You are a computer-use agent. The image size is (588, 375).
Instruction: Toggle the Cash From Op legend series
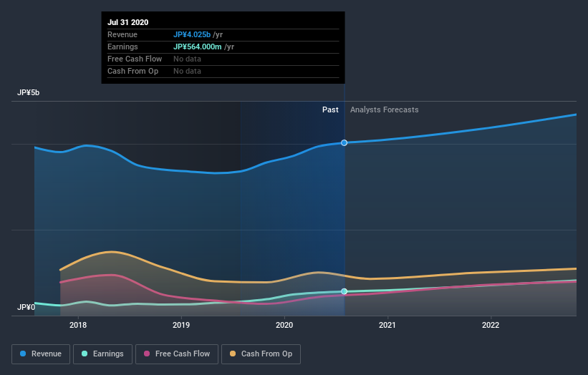pos(261,354)
